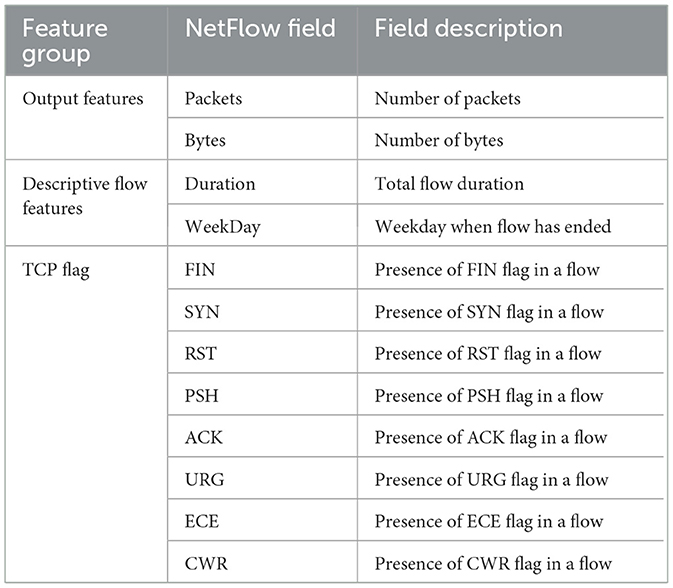
Task: Click the NetFlow field column header
Action: pyautogui.click(x=251, y=29)
